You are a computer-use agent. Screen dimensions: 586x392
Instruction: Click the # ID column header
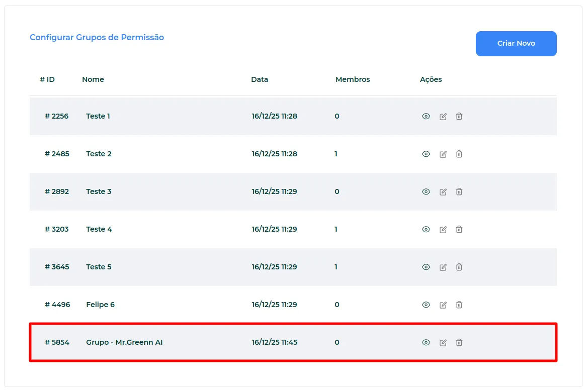(47, 79)
